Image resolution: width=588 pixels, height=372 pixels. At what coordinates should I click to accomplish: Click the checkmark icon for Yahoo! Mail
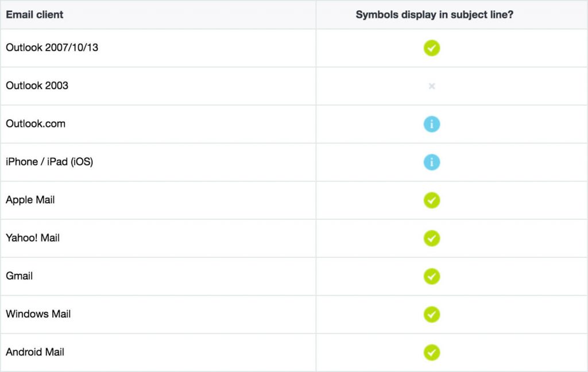click(x=431, y=238)
